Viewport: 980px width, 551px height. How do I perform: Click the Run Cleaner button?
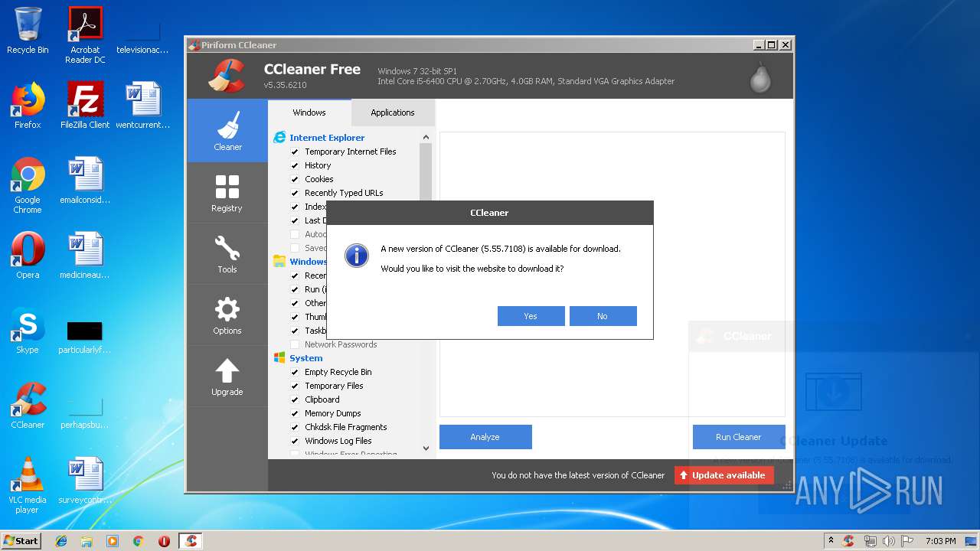(x=739, y=437)
